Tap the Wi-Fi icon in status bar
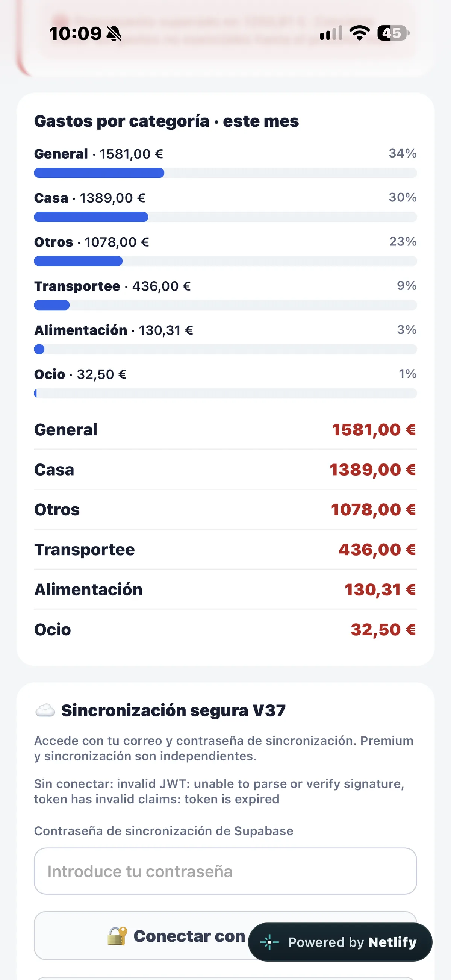Screen dimensions: 451x980 [x=359, y=33]
